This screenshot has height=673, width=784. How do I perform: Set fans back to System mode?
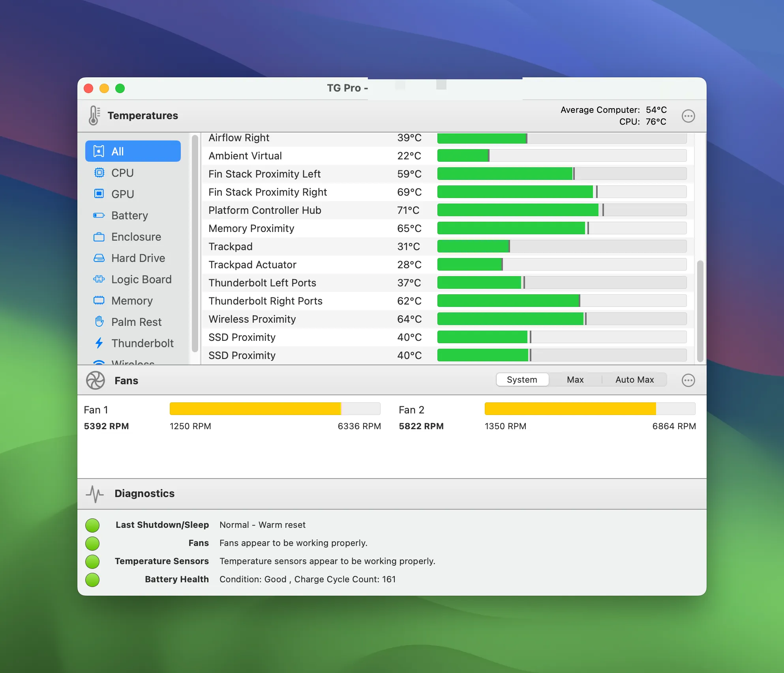(522, 379)
